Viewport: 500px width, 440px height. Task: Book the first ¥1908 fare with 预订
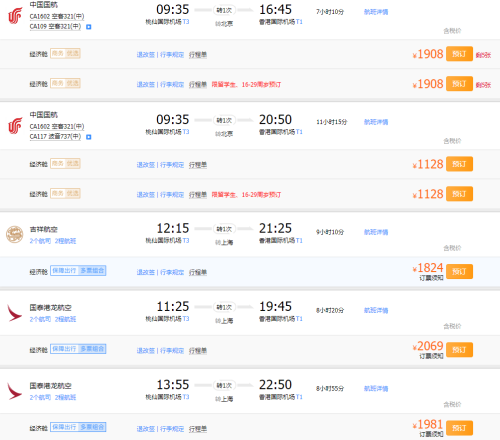[x=459, y=54]
